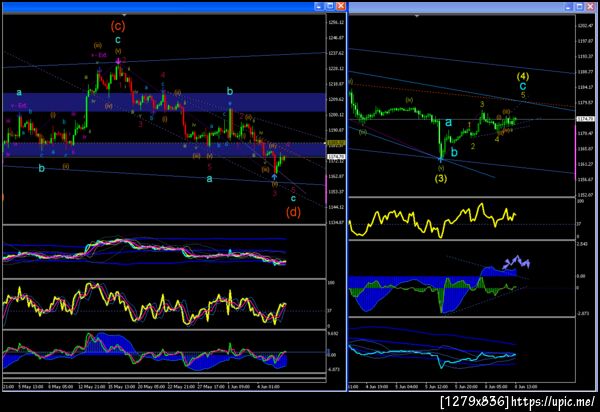
Task: Click '12 May 21:00' on time axis
Action: tap(92, 387)
